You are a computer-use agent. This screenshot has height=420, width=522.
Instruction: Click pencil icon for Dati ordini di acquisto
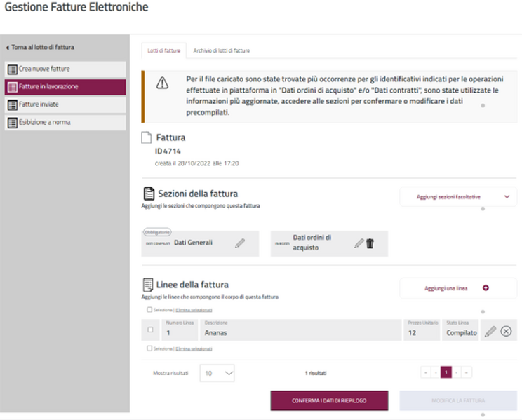pyautogui.click(x=359, y=243)
